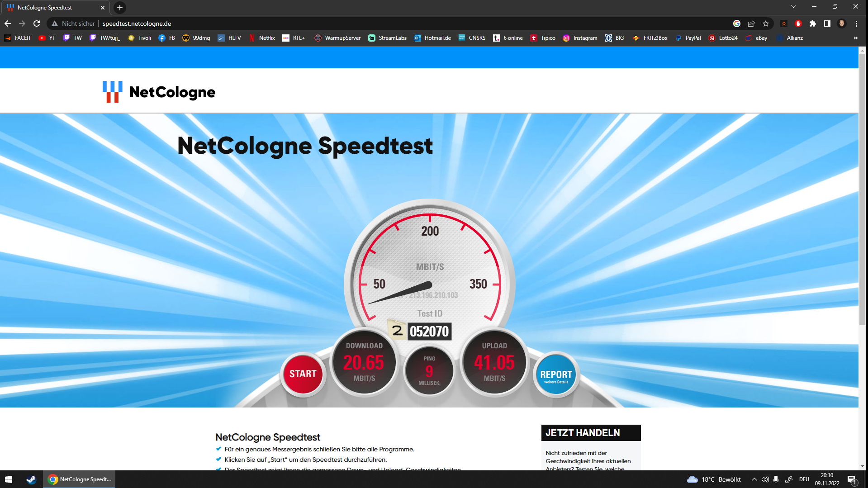Click the share page icon

click(751, 24)
